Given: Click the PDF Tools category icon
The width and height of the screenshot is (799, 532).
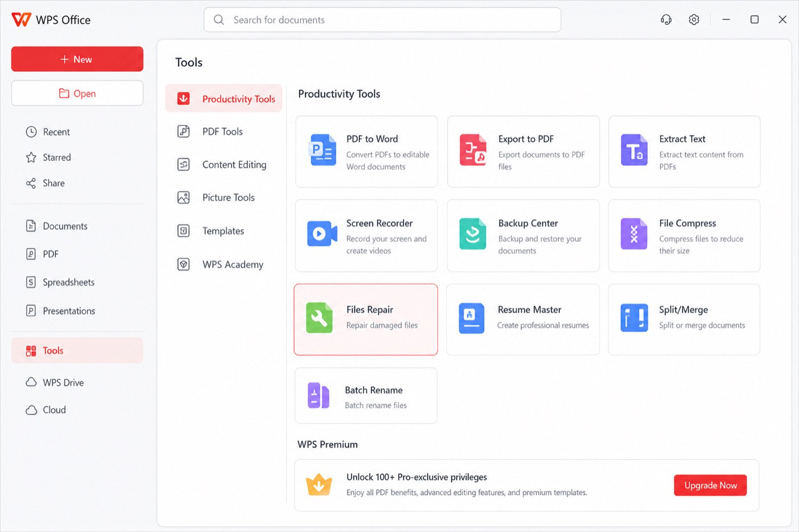Looking at the screenshot, I should tap(183, 131).
